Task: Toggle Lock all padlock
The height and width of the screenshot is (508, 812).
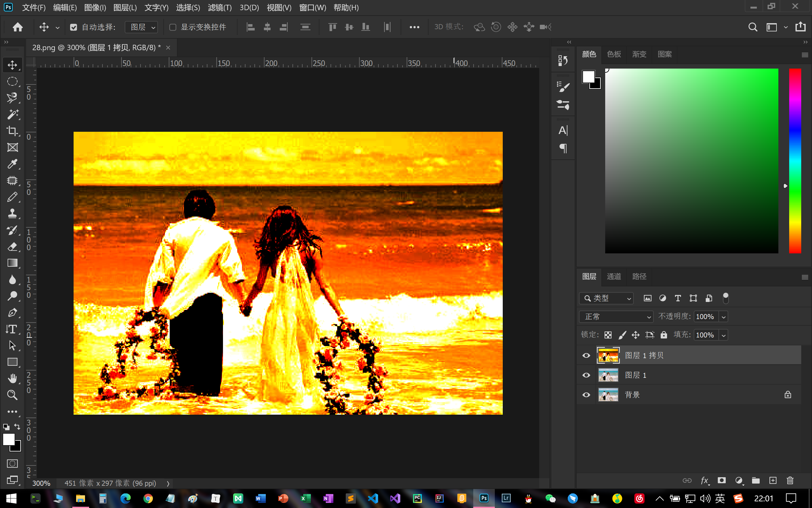Action: [x=664, y=335]
